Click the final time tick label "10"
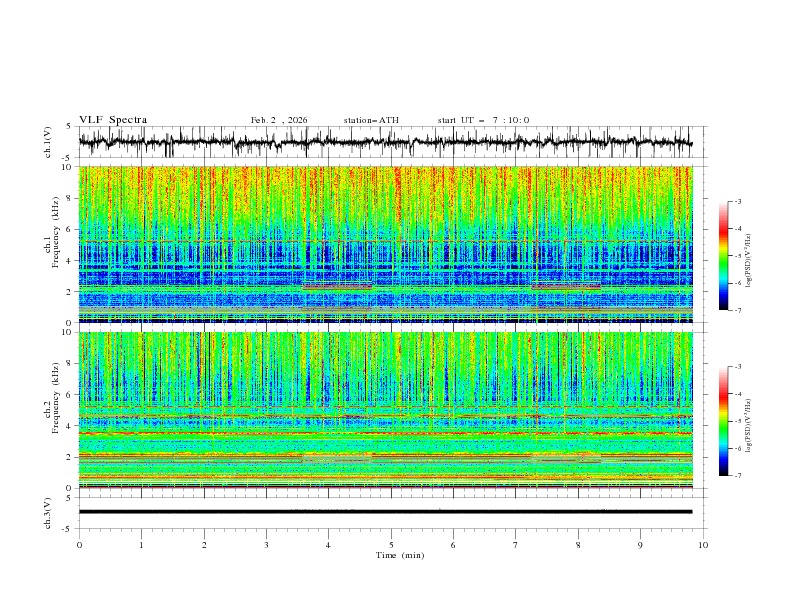Viewport: 792px width, 612px height. tap(703, 545)
